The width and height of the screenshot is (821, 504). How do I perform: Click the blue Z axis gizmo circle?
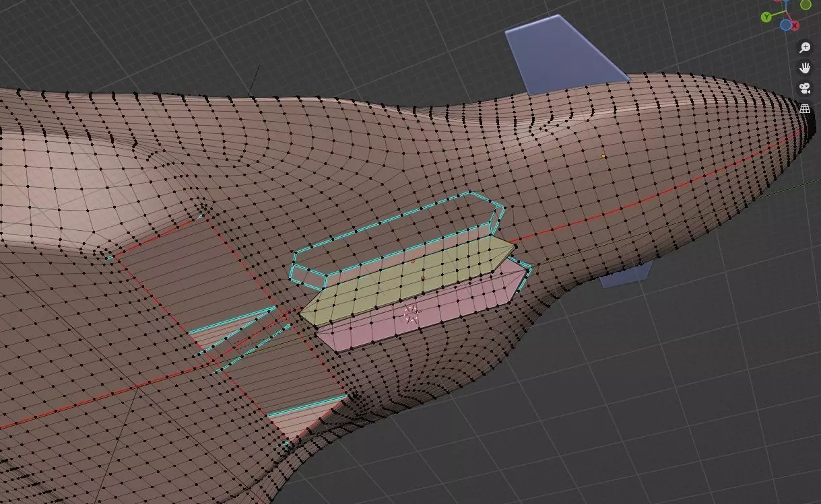pos(785,25)
